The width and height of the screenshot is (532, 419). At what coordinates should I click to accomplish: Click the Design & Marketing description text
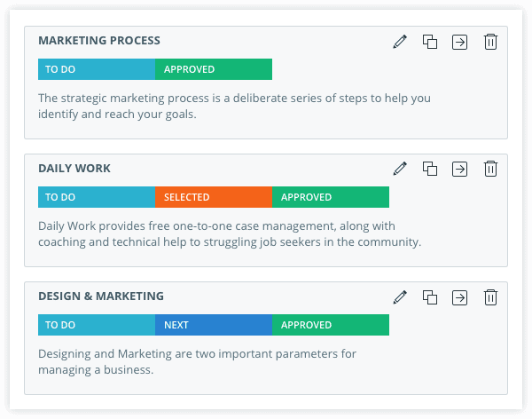coord(197,361)
